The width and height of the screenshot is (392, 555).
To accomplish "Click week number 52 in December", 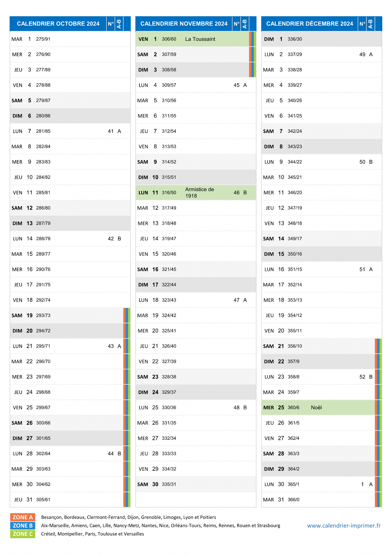I will pos(362,377).
